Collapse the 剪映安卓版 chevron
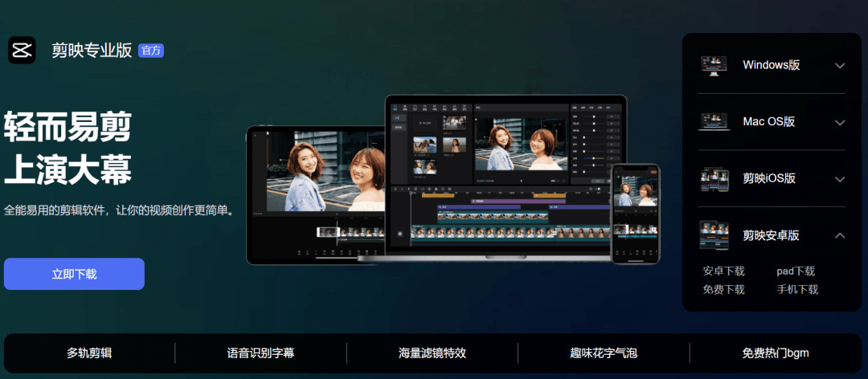Viewport: 868px width, 379px height. coord(840,236)
